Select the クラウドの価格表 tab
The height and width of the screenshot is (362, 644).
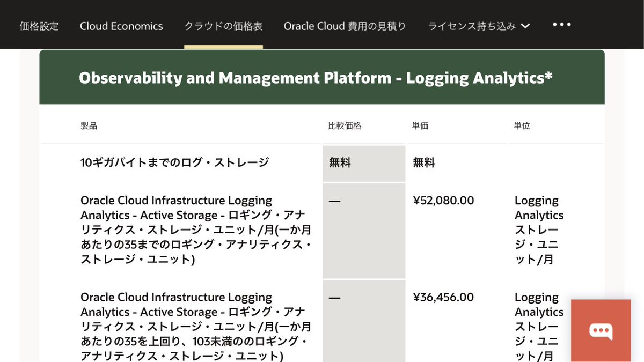223,24
